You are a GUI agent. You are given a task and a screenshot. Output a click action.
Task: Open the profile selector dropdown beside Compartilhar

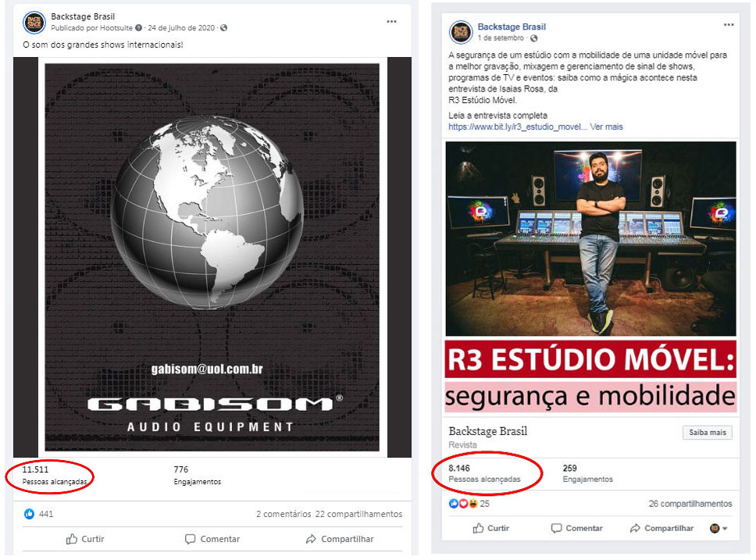point(718,529)
